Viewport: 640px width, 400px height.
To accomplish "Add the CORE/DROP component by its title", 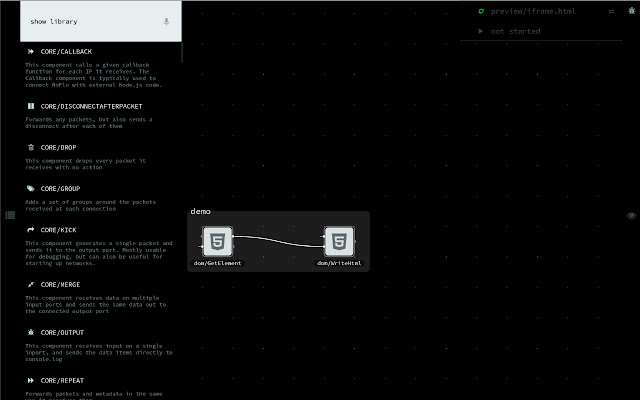I will 58,147.
